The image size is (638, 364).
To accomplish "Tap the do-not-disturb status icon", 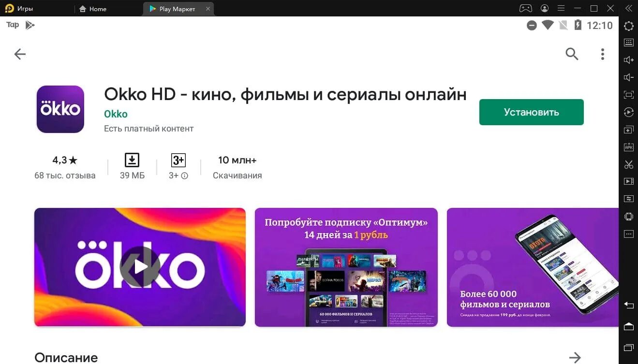I will coord(532,26).
